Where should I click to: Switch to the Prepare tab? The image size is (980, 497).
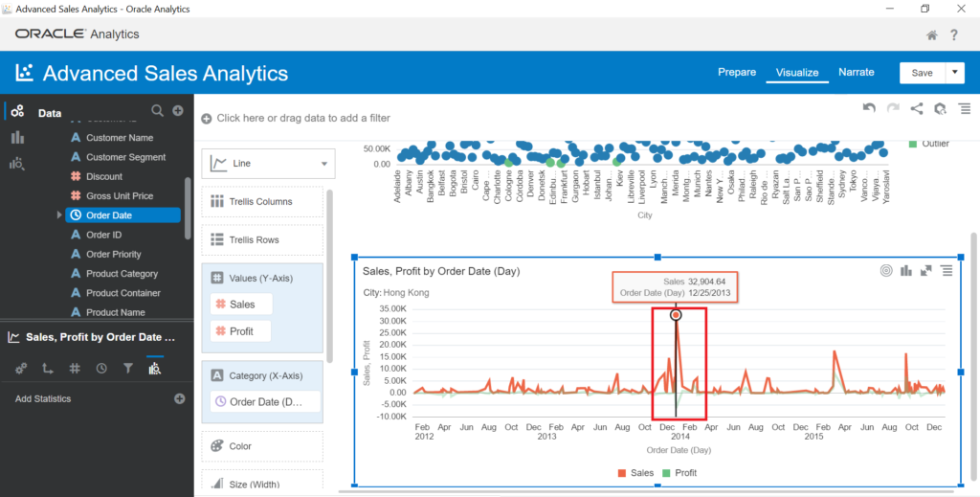point(737,72)
